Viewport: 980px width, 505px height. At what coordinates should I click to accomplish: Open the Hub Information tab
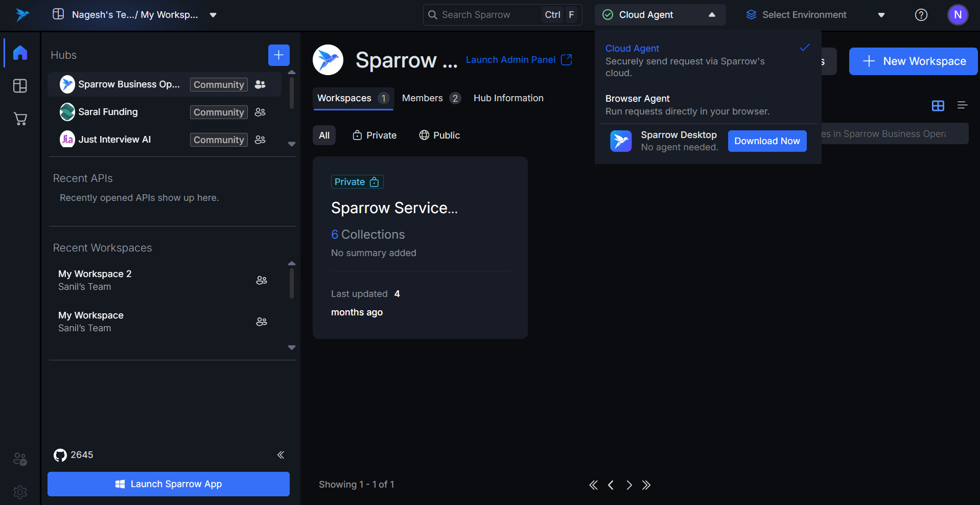508,98
